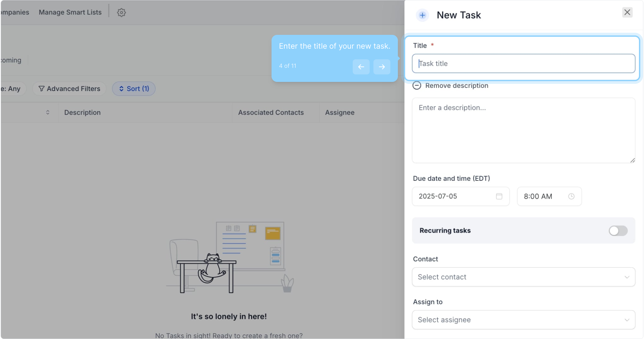The height and width of the screenshot is (339, 644).
Task: Expand the Select assignee dropdown
Action: 523,320
